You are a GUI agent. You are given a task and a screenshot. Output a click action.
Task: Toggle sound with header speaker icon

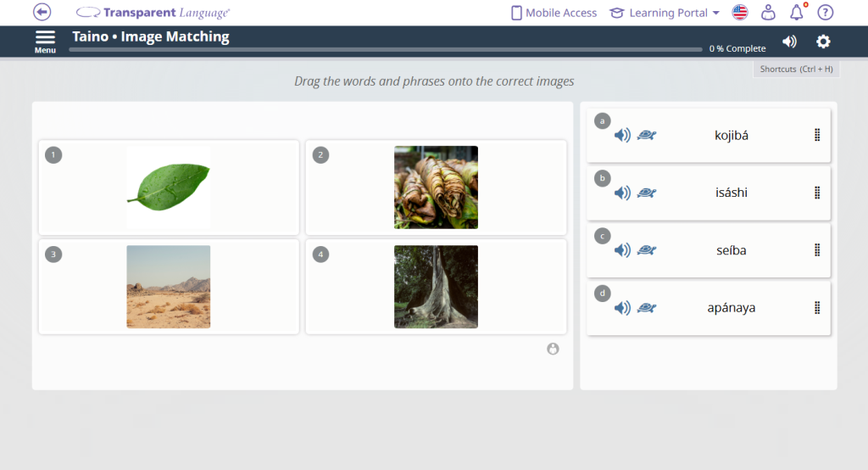pos(789,42)
